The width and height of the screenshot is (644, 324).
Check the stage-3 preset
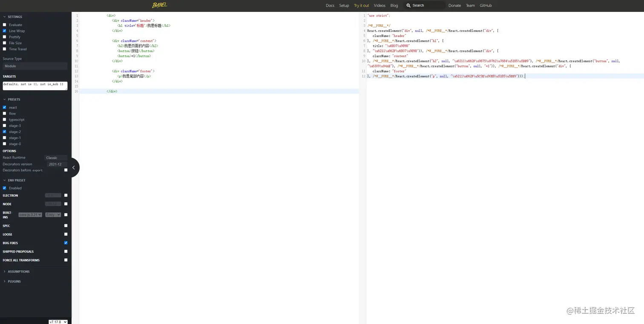point(5,126)
